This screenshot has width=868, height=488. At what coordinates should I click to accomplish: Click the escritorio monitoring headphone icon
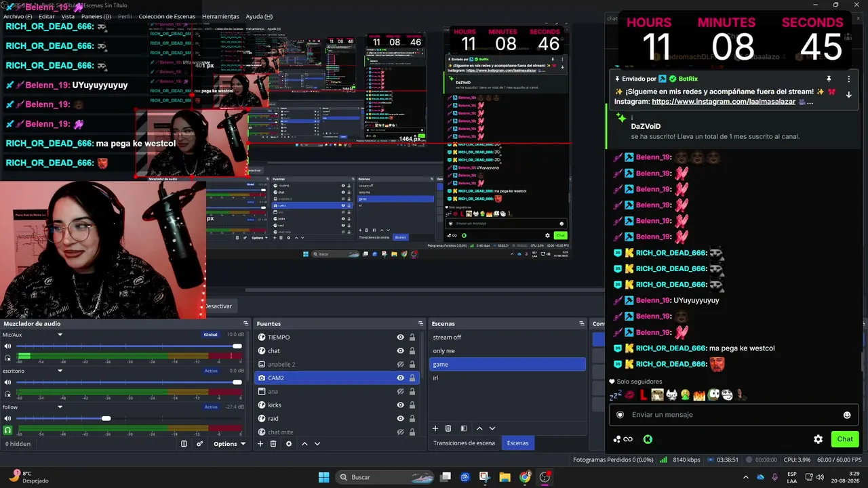click(7, 393)
